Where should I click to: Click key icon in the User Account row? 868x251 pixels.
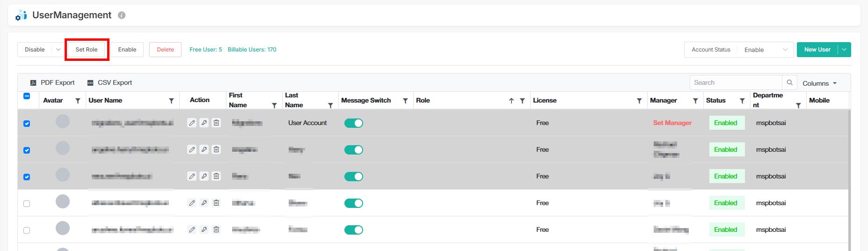[204, 123]
